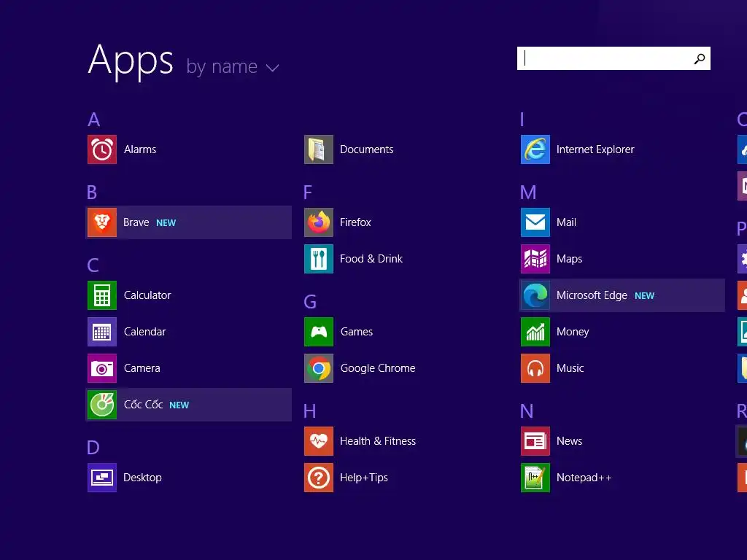Image resolution: width=747 pixels, height=560 pixels.
Task: Click the 'Notepad++' label text
Action: 584,478
